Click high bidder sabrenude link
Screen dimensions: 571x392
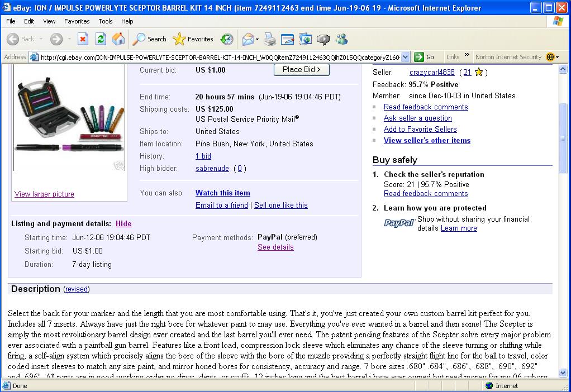[x=212, y=168]
